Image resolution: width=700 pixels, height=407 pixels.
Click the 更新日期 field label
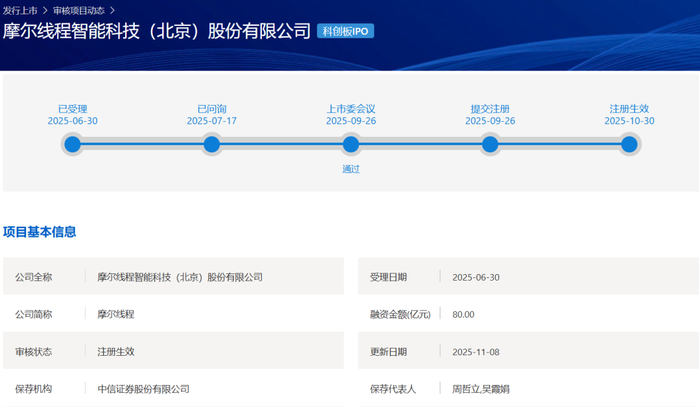click(x=388, y=352)
